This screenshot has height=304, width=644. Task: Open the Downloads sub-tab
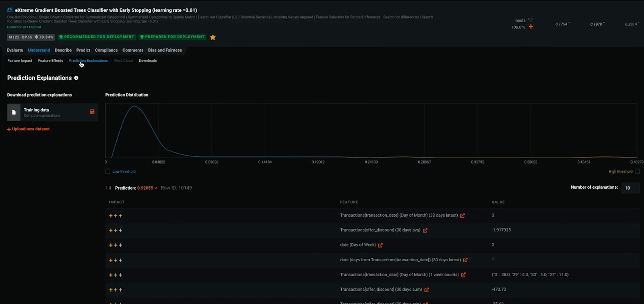[x=148, y=61]
